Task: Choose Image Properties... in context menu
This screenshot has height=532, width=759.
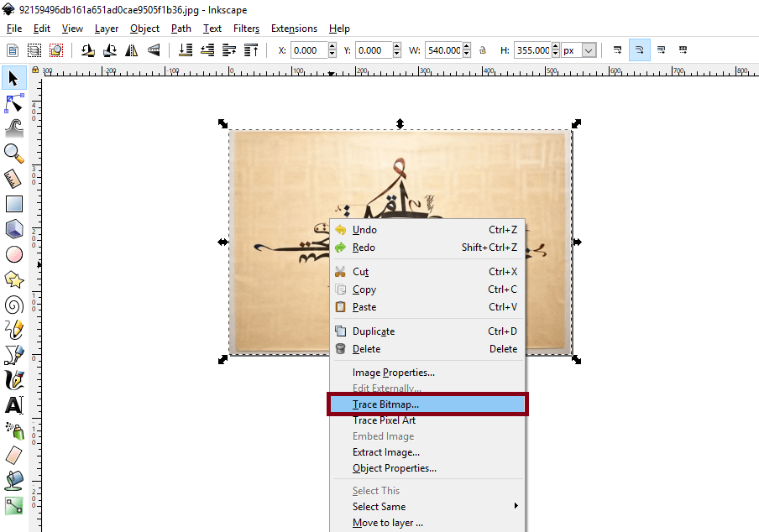Action: (x=427, y=373)
